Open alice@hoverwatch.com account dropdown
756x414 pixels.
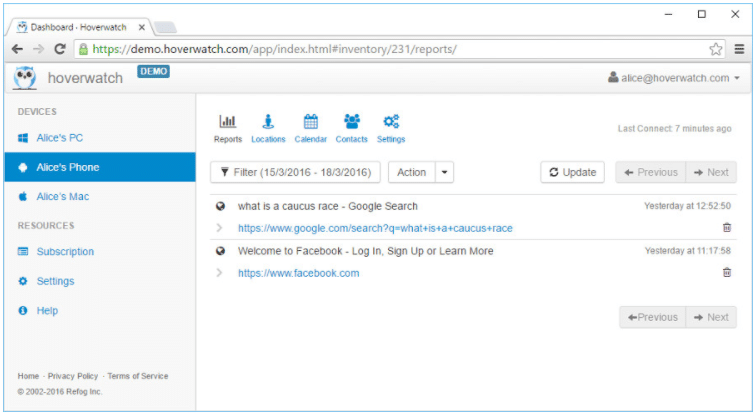point(674,78)
